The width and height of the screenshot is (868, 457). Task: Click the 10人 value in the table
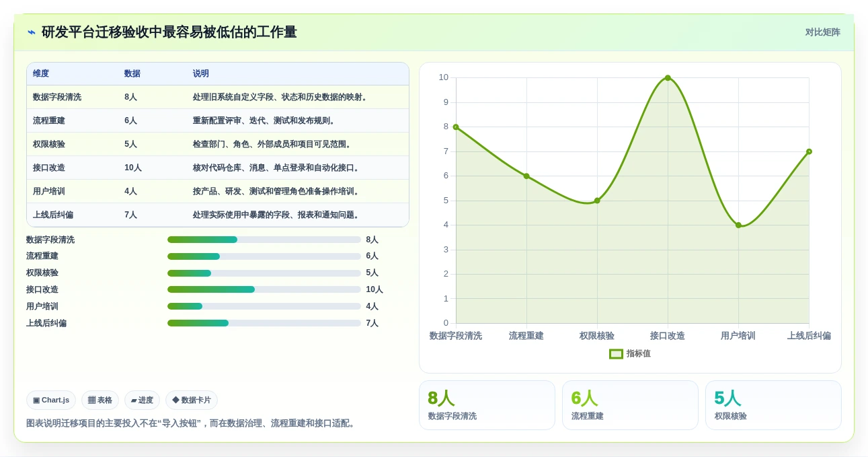pos(133,168)
